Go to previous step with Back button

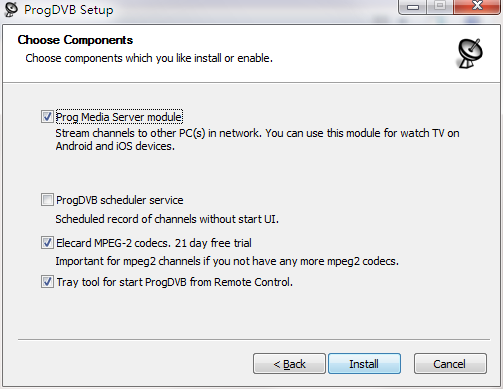(x=289, y=364)
